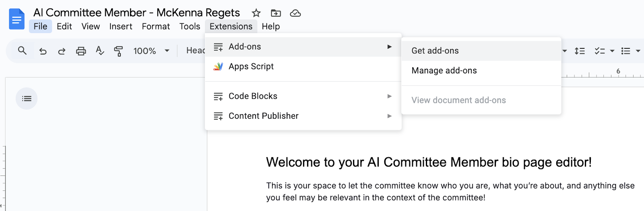Print the document using the printer icon

(81, 51)
